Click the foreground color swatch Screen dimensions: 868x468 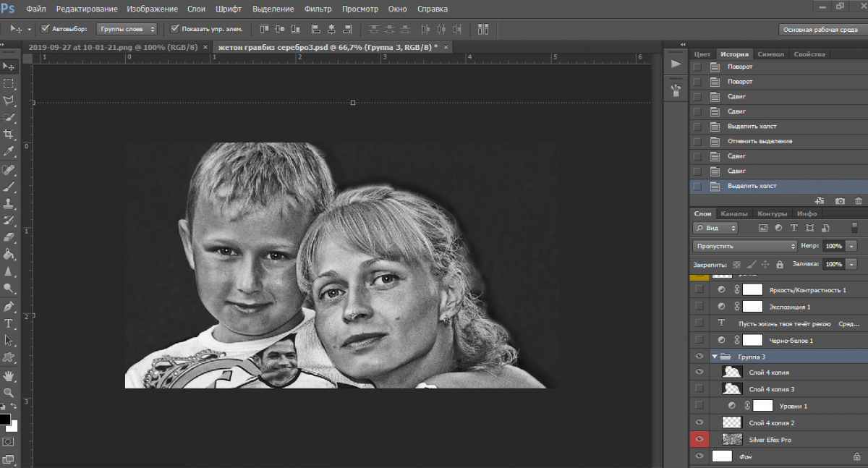tap(5, 420)
